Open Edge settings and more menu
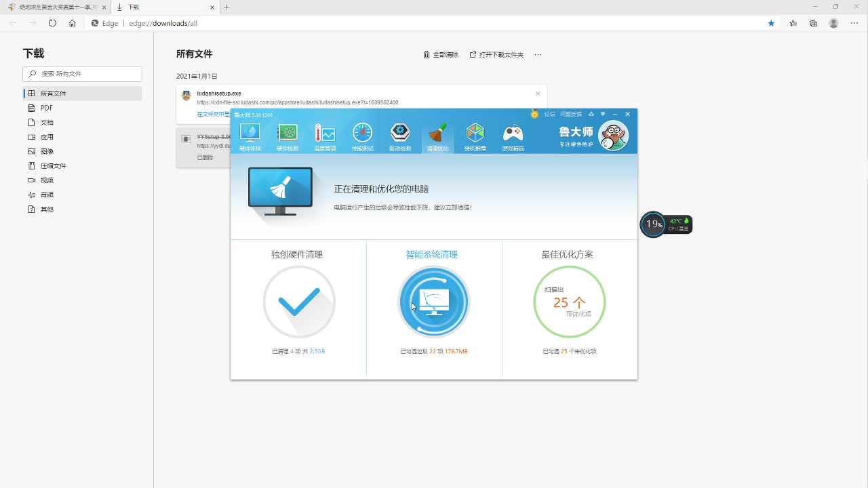The width and height of the screenshot is (868, 488). [854, 23]
